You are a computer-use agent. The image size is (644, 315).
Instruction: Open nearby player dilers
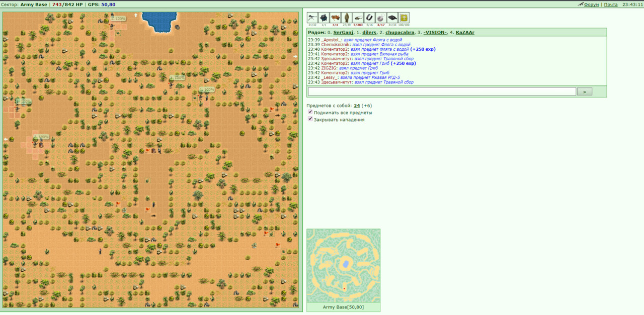click(369, 32)
